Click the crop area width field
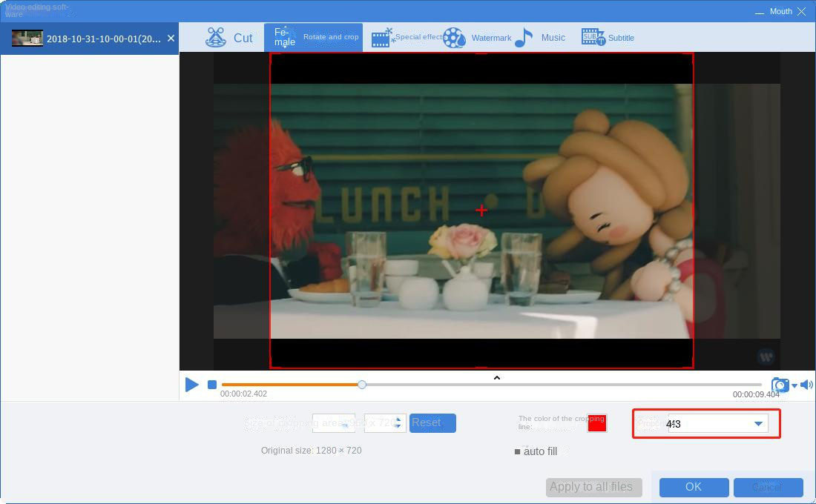Viewport: 816px width, 504px height. pos(333,423)
